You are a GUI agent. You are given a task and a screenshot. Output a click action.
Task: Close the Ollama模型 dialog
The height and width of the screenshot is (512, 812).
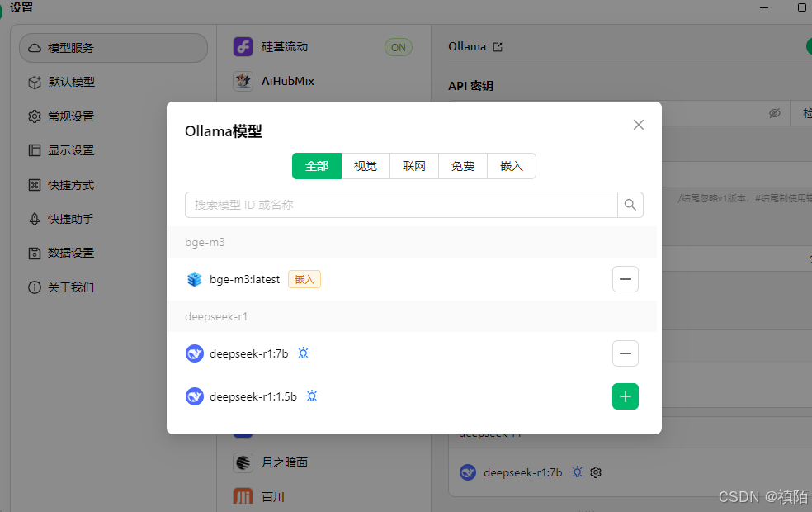[639, 125]
